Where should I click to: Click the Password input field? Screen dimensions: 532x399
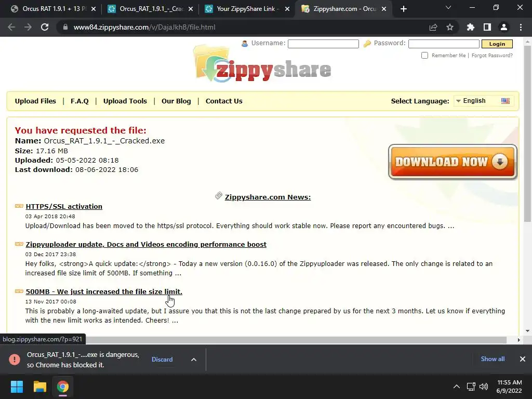point(444,44)
